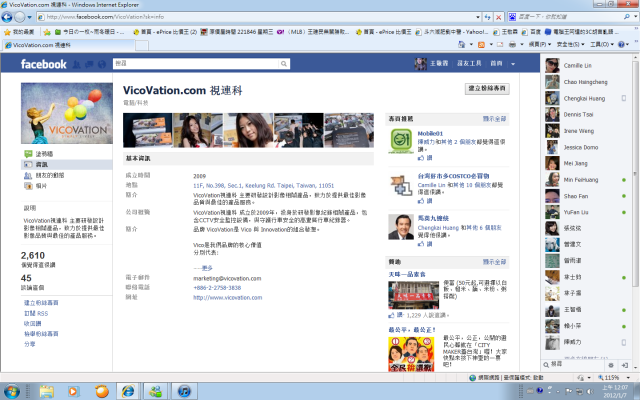Open the profile name in the top bar
640x400 pixels.
(x=439, y=64)
